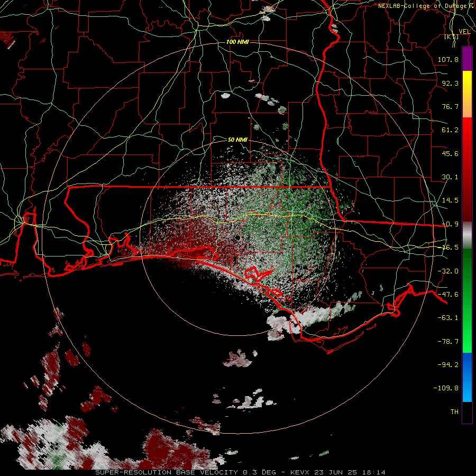This screenshot has width=476, height=476.
Task: Click the "-94.2" scale value
Action: click(x=448, y=364)
